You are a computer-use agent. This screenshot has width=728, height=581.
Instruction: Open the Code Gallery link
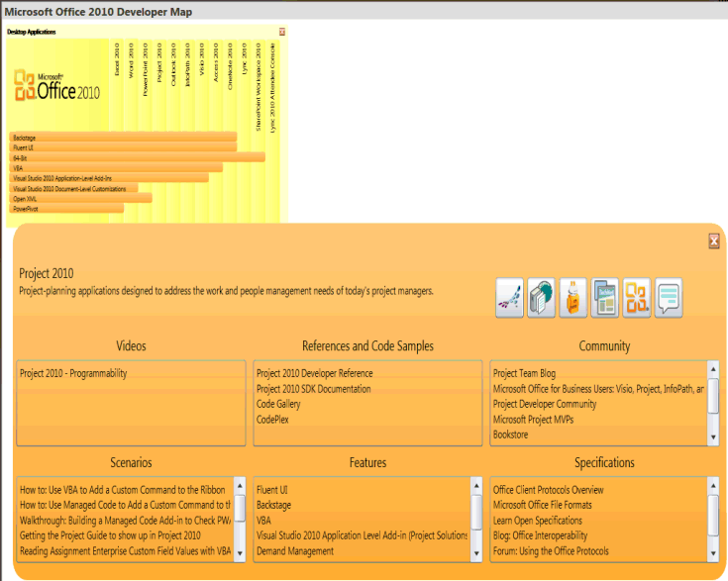click(x=278, y=404)
